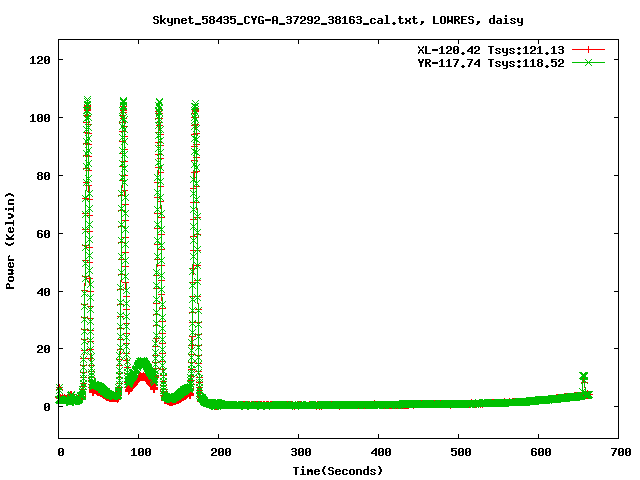
Task: Click the y-axis tick label 20
Action: point(44,349)
